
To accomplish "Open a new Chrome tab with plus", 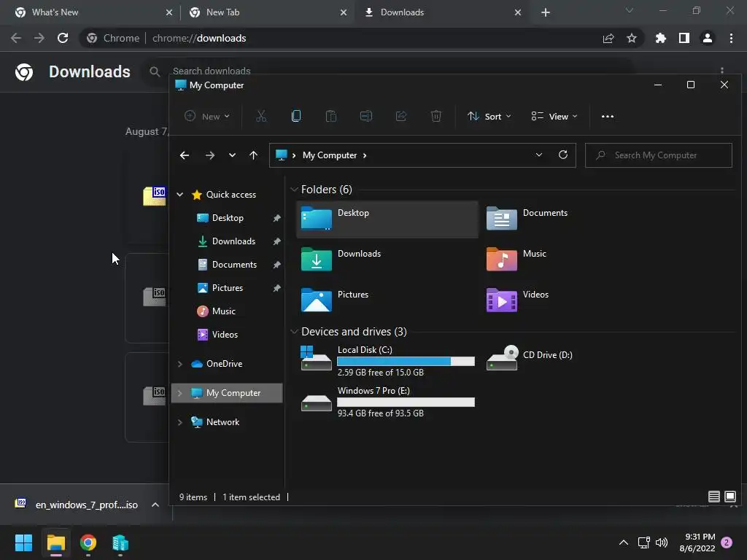I will pyautogui.click(x=546, y=12).
